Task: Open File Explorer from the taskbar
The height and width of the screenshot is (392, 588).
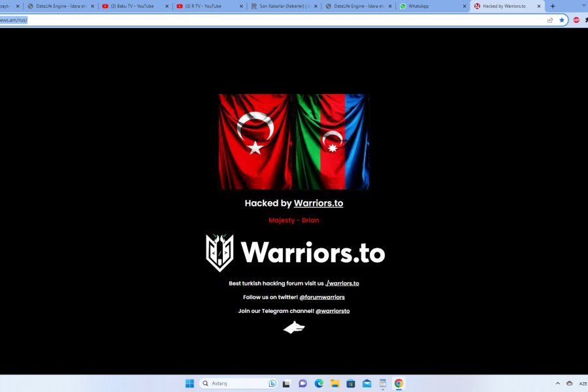Action: (x=335, y=384)
